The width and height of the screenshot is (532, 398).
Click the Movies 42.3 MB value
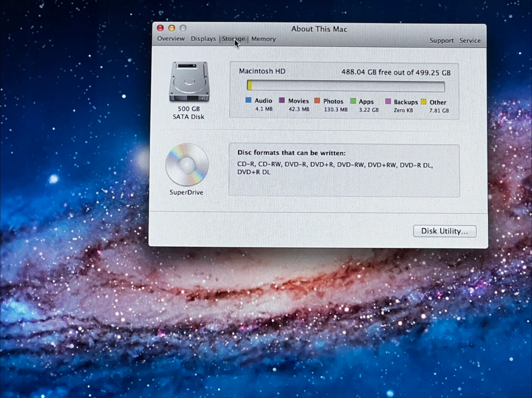pyautogui.click(x=299, y=109)
